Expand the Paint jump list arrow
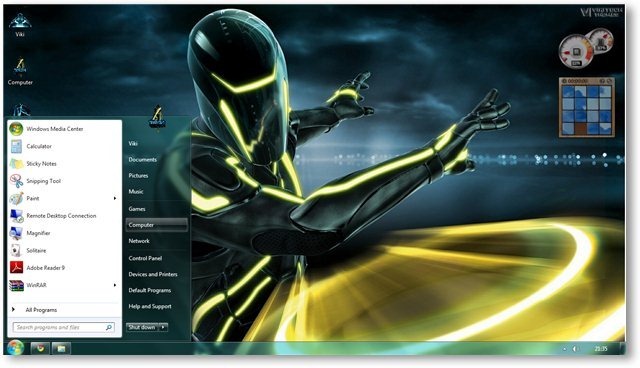The height and width of the screenshot is (368, 640). 115,198
